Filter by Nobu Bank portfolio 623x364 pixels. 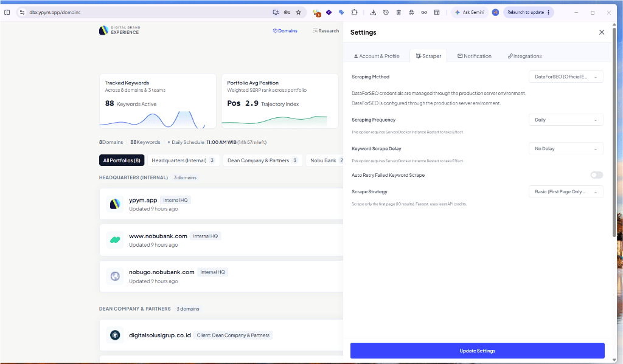click(x=325, y=160)
